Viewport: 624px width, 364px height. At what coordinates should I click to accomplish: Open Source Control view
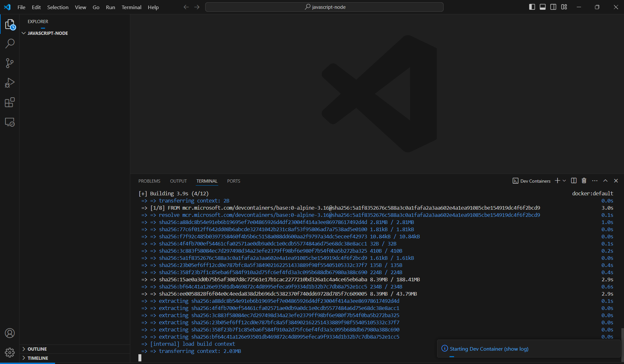click(x=10, y=63)
